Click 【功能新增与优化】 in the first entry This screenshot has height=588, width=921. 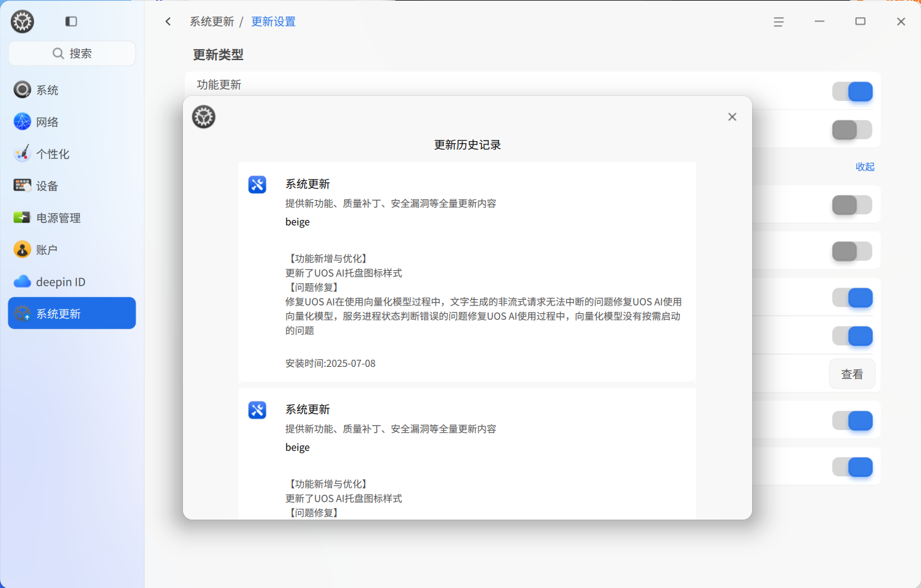(328, 259)
